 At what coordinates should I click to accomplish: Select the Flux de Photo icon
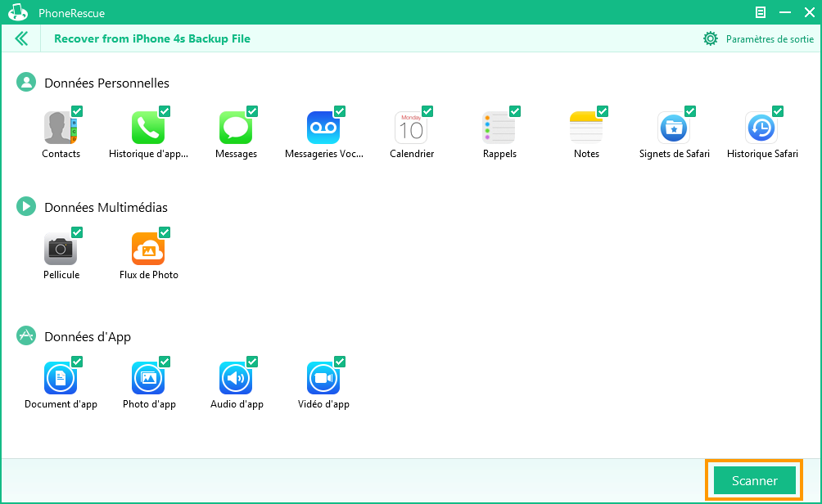[x=148, y=249]
